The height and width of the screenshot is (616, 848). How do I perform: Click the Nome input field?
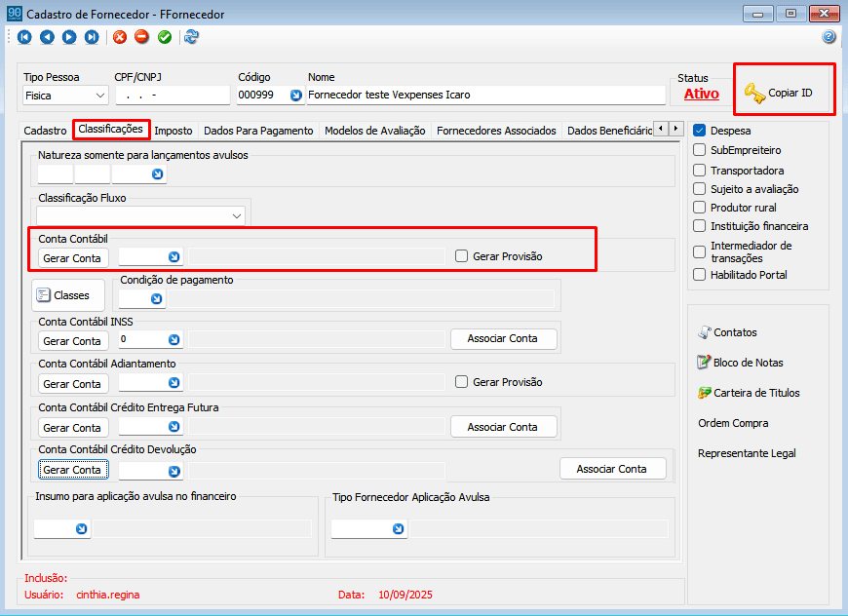[x=485, y=96]
